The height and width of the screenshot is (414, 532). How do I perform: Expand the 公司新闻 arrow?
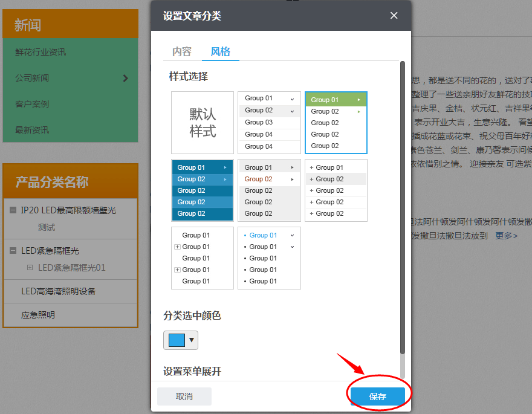click(x=125, y=78)
